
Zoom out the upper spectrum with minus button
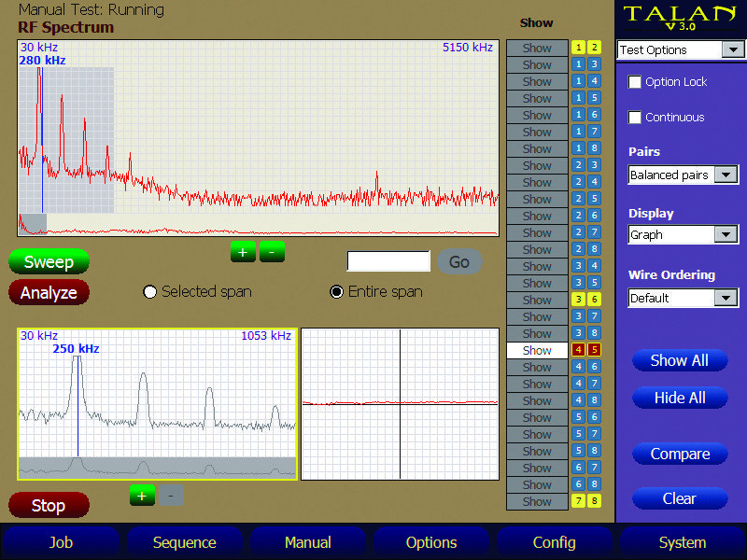click(272, 252)
